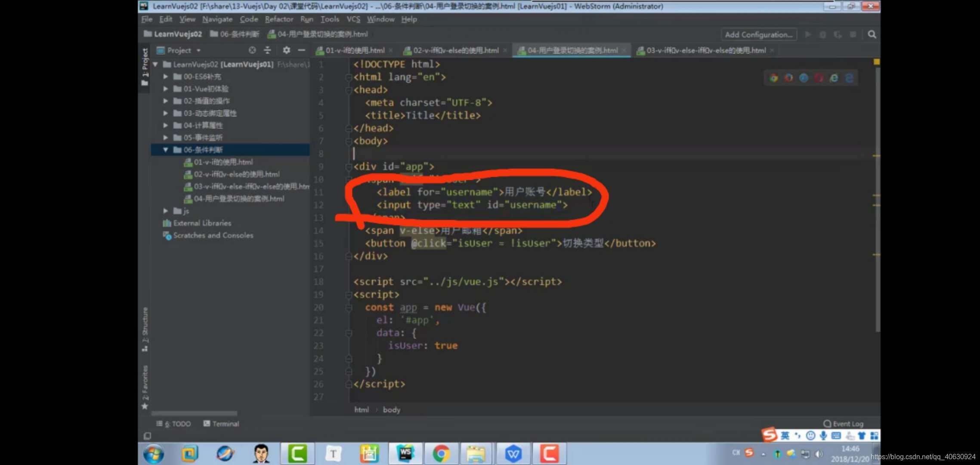980x465 pixels.
Task: Open in Opera browser icon in editor
Action: click(819, 78)
